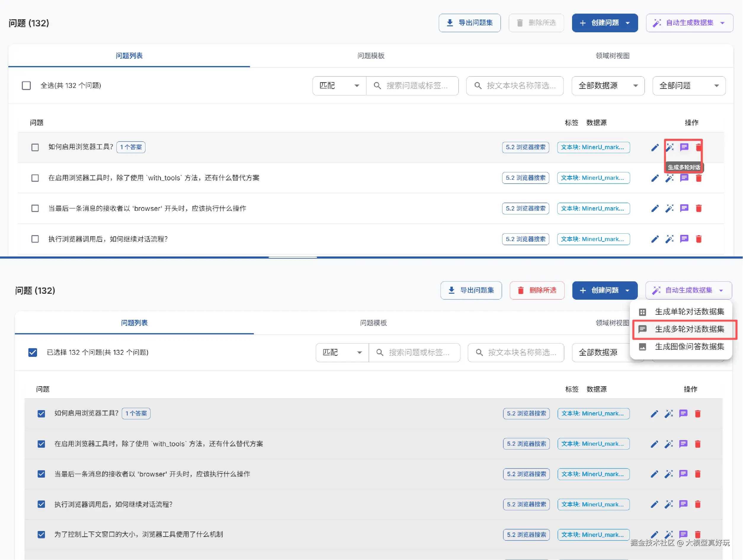The width and height of the screenshot is (743, 560).
Task: Click magic wand generate icon for 'with_tools' question in top list
Action: (x=670, y=178)
